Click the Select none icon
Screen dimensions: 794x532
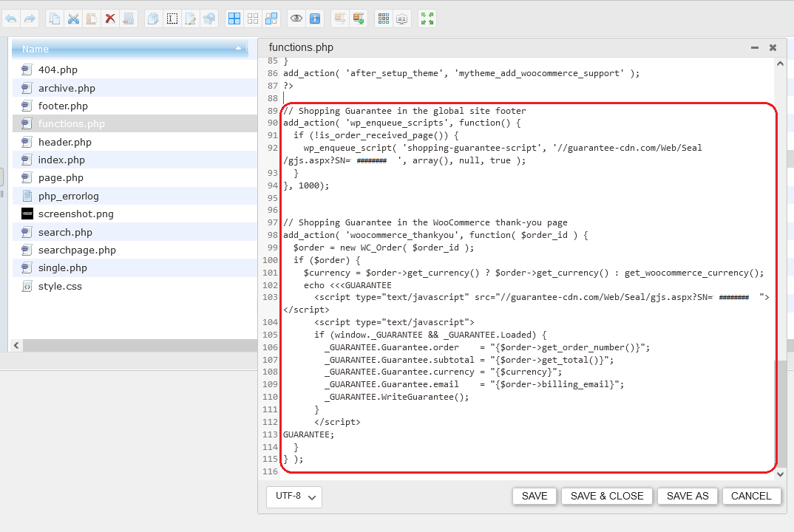point(253,19)
